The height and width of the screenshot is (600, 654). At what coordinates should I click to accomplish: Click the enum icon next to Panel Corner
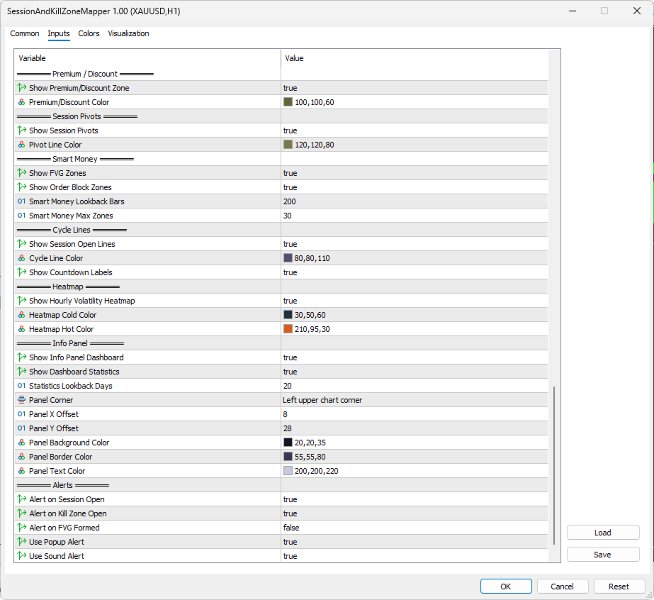(22, 400)
